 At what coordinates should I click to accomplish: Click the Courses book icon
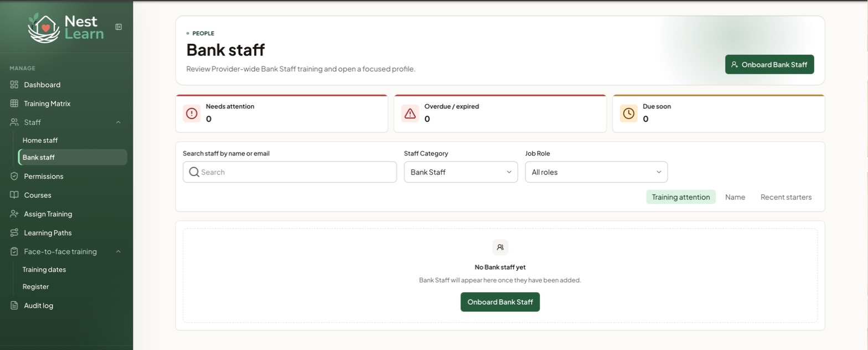coord(14,195)
